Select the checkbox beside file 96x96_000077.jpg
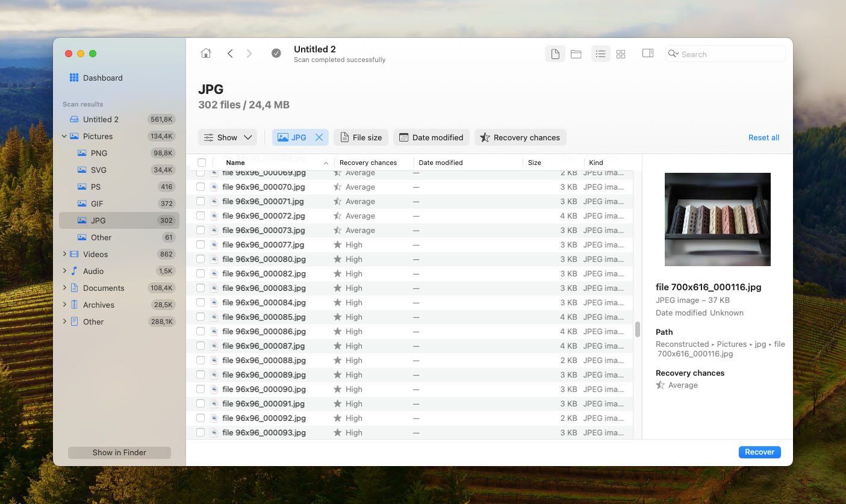The width and height of the screenshot is (846, 504). [x=201, y=244]
